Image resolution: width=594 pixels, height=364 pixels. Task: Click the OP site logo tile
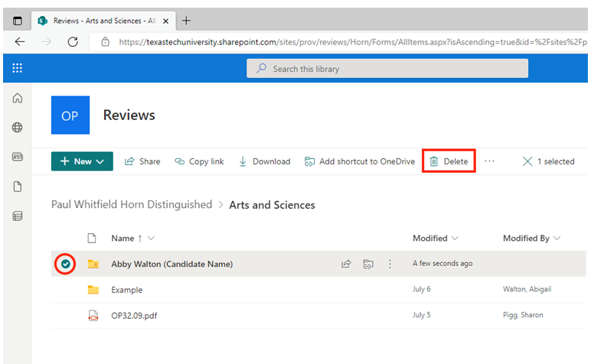coord(70,115)
